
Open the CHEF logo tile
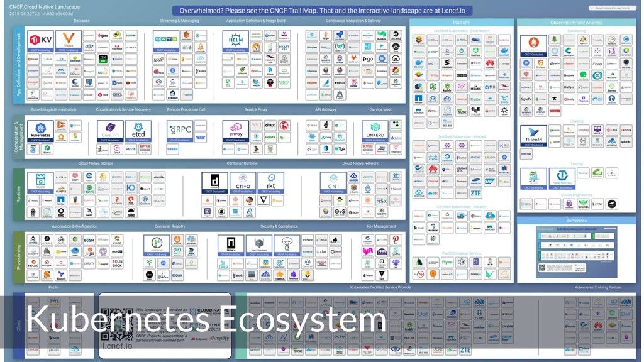point(117,239)
